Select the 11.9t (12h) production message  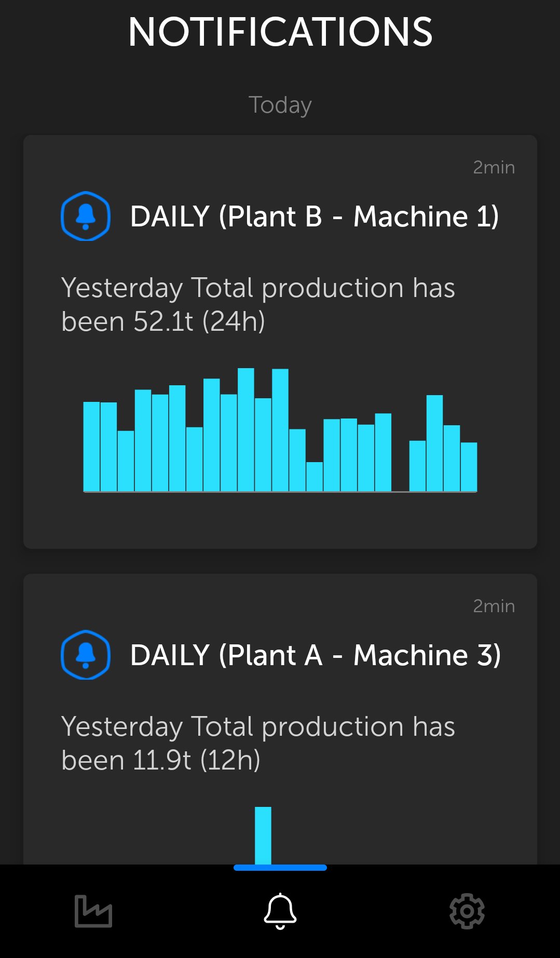tap(258, 743)
